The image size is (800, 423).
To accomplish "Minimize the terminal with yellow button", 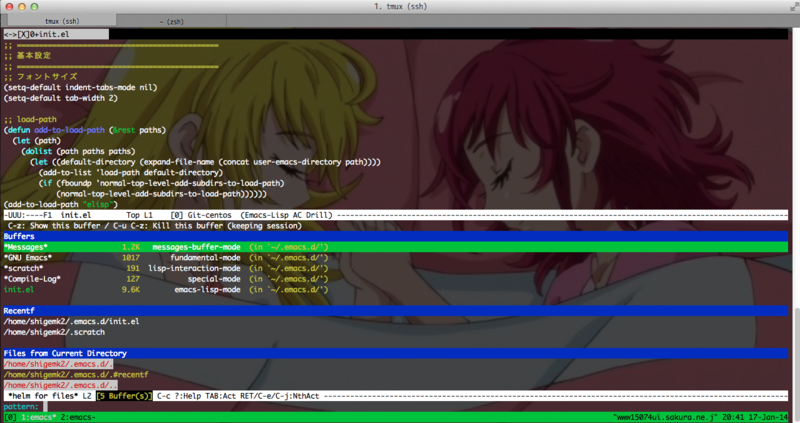I will 22,7.
